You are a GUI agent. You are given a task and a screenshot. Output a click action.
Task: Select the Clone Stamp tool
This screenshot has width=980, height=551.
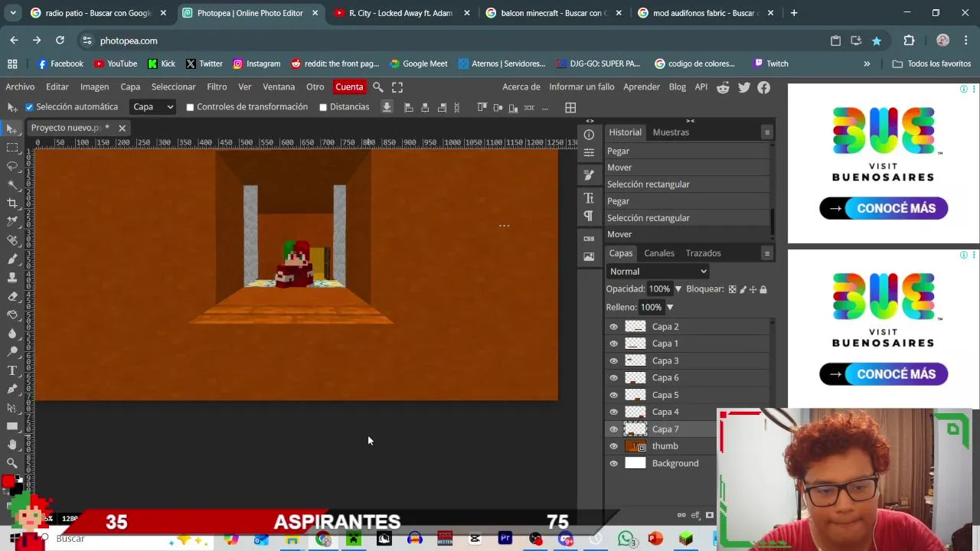(12, 277)
